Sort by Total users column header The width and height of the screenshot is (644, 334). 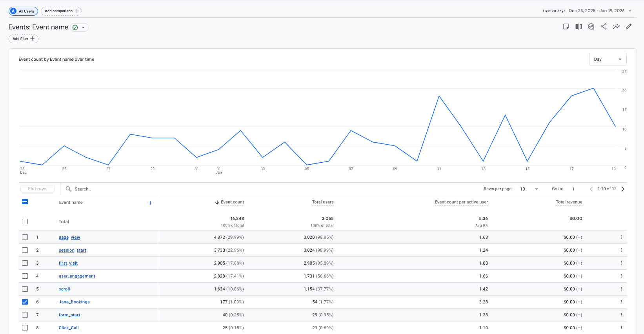[x=322, y=202]
